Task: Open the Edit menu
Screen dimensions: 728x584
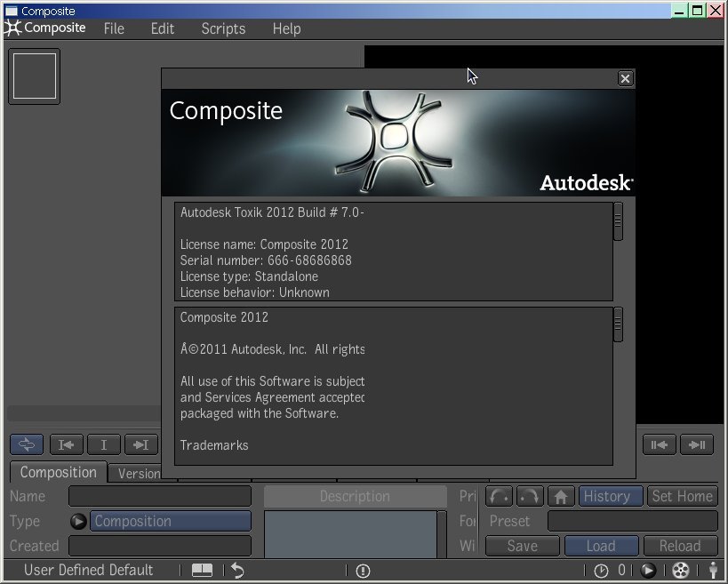Action: (x=163, y=28)
